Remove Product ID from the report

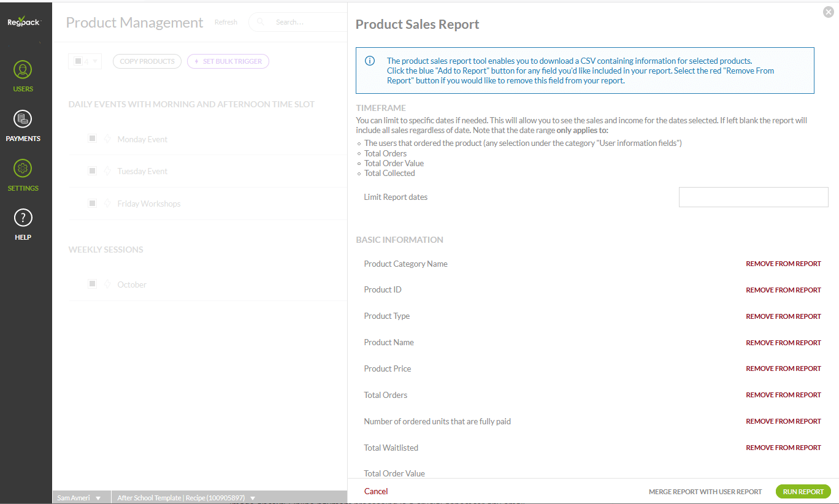(x=783, y=290)
